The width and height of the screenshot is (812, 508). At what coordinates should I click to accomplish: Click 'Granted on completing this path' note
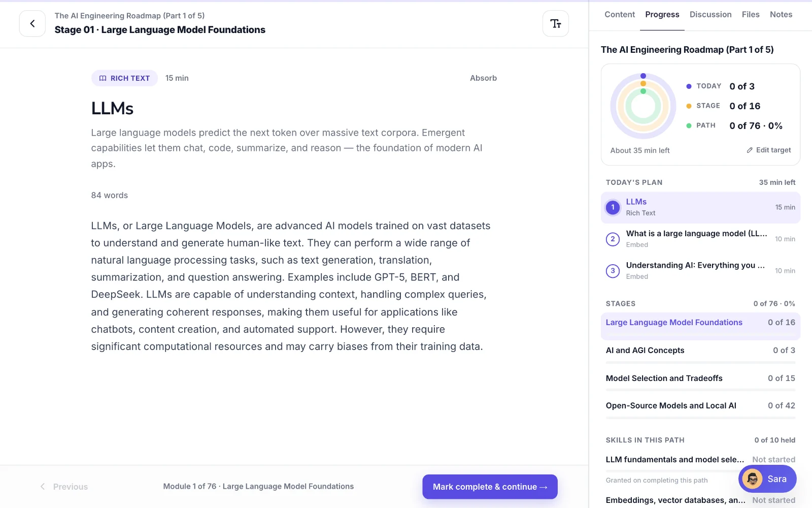coord(657,481)
